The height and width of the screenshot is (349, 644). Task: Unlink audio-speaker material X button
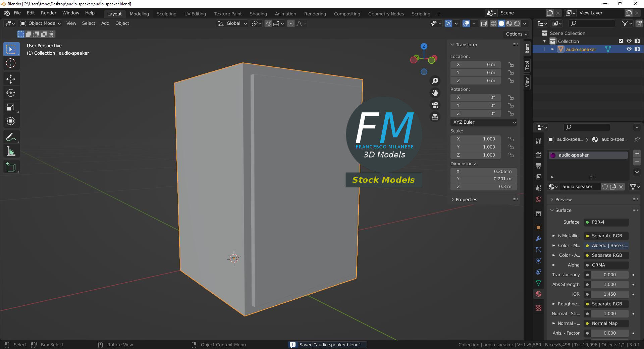click(621, 187)
